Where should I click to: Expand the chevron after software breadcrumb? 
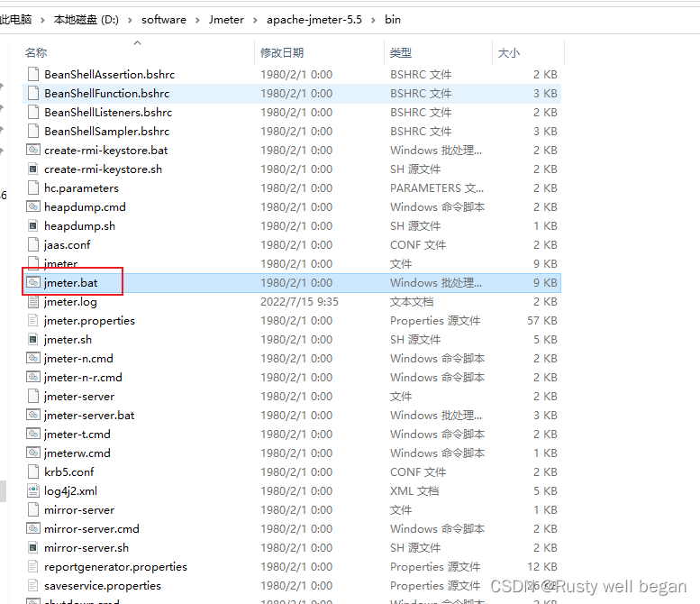197,20
